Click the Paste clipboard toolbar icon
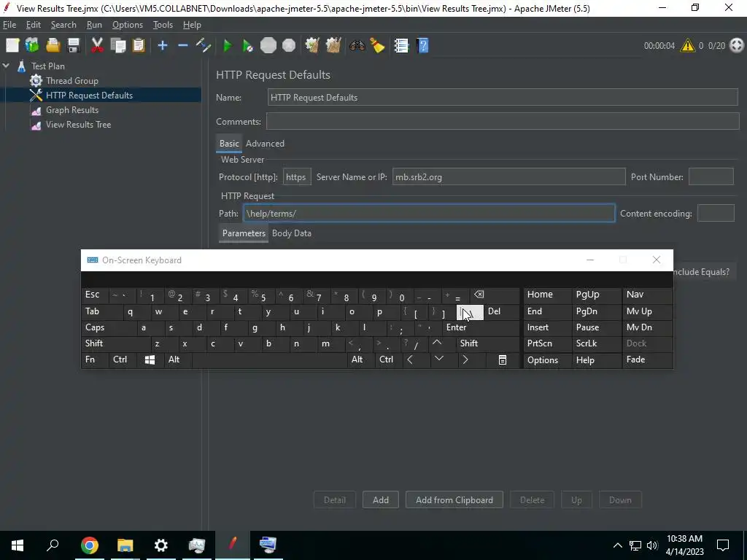This screenshot has width=747, height=560. (x=139, y=46)
